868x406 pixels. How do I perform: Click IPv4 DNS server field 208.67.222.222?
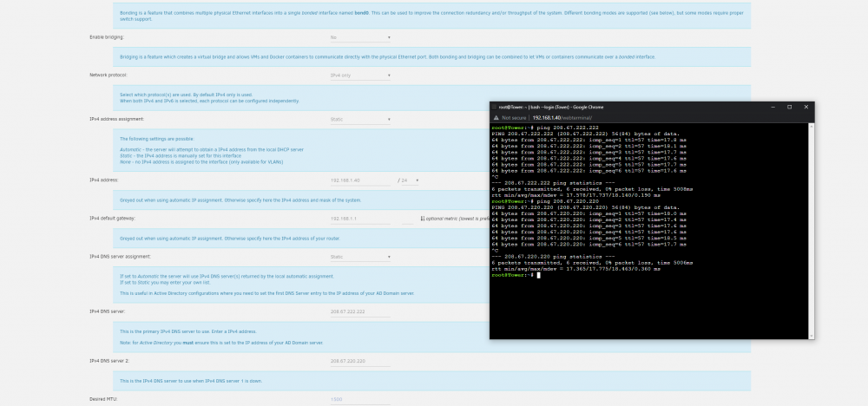tap(360, 312)
